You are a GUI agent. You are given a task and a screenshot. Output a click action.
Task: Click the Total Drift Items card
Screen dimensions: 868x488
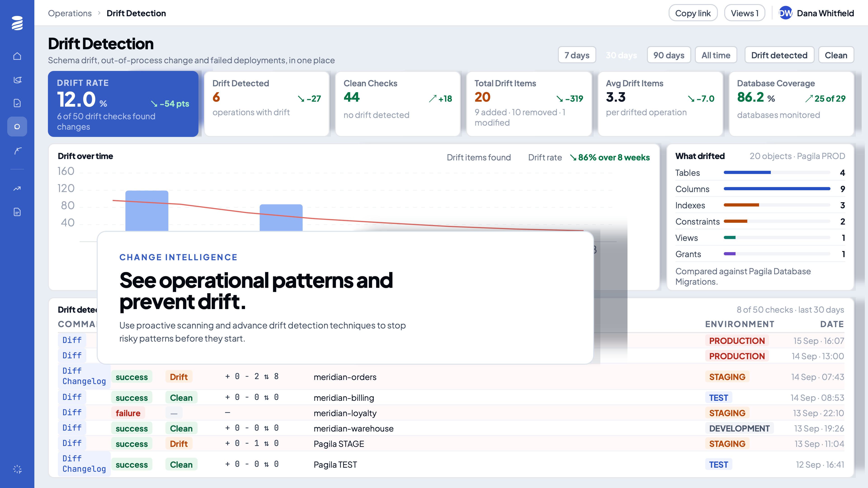click(x=529, y=104)
